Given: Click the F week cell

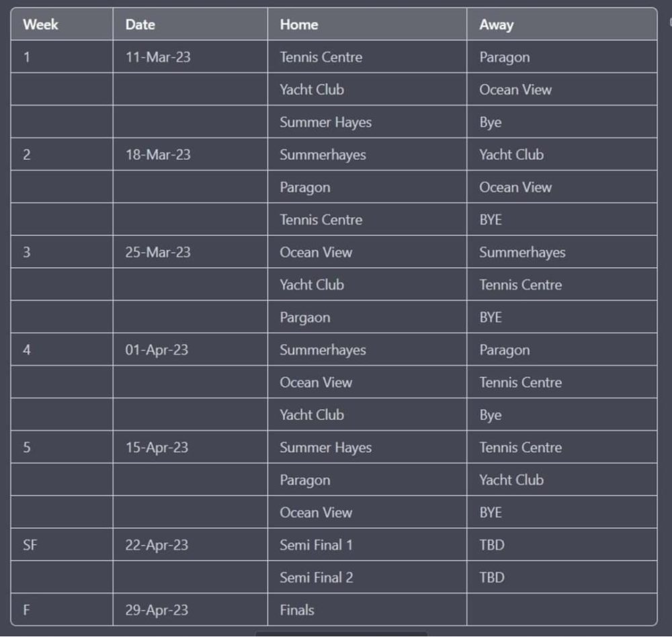Looking at the screenshot, I should pos(62,610).
